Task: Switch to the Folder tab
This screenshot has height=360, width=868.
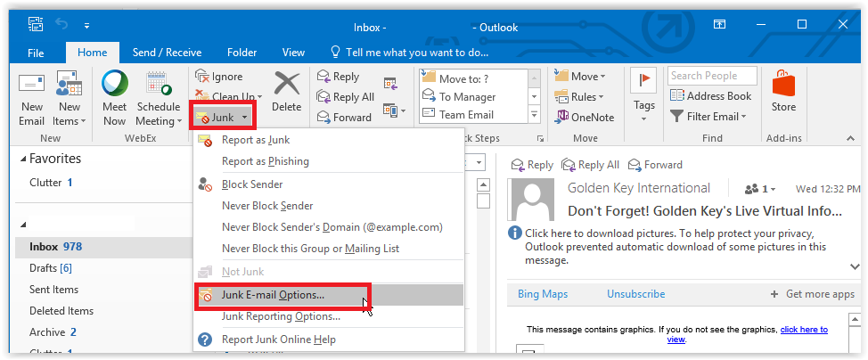Action: point(242,53)
